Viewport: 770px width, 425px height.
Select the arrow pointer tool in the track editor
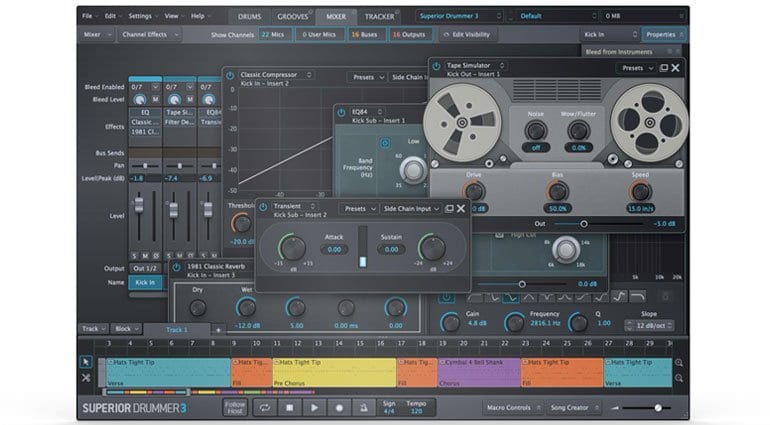click(x=86, y=362)
